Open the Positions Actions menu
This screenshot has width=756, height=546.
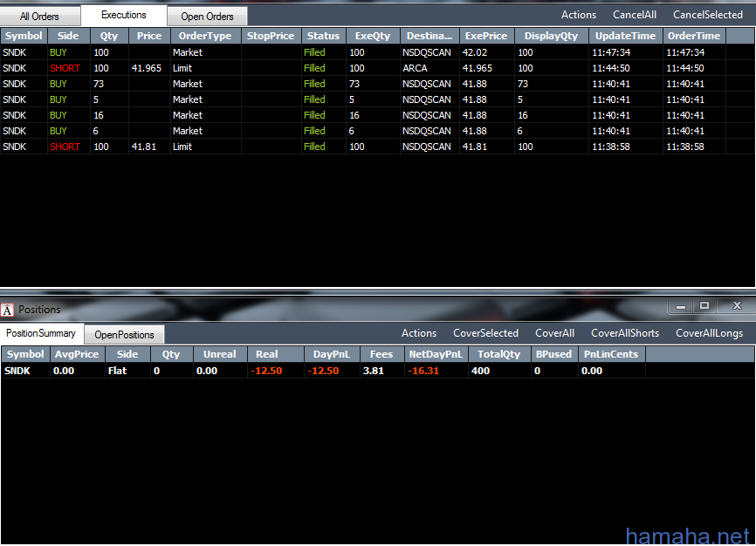419,333
